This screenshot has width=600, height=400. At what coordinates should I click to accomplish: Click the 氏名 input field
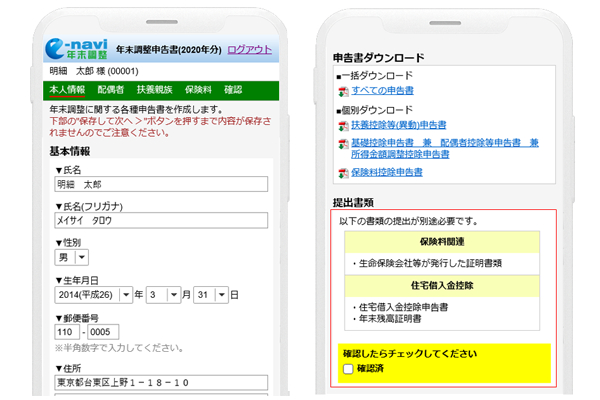coord(161,185)
